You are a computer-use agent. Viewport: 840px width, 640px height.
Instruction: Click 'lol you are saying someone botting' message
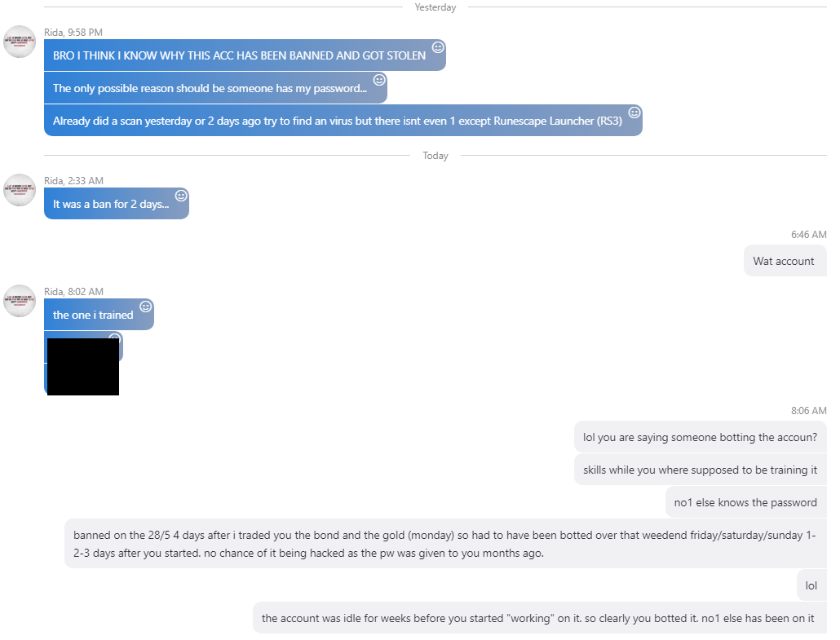(701, 437)
